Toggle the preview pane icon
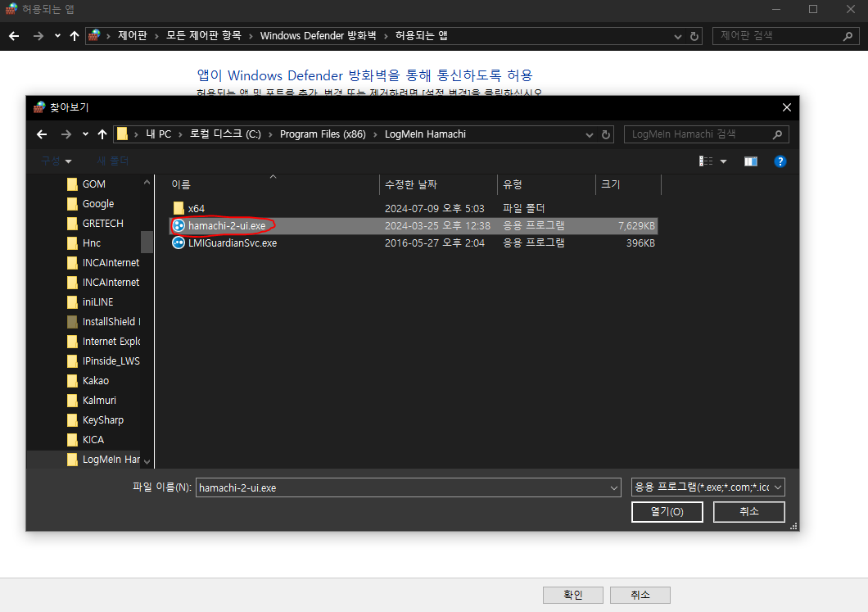This screenshot has height=612, width=868. (750, 161)
